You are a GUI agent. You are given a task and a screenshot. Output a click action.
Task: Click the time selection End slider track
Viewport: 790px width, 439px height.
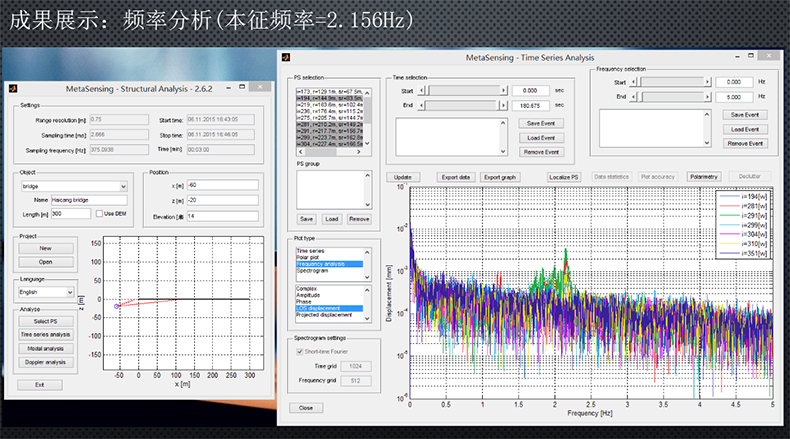click(x=461, y=104)
